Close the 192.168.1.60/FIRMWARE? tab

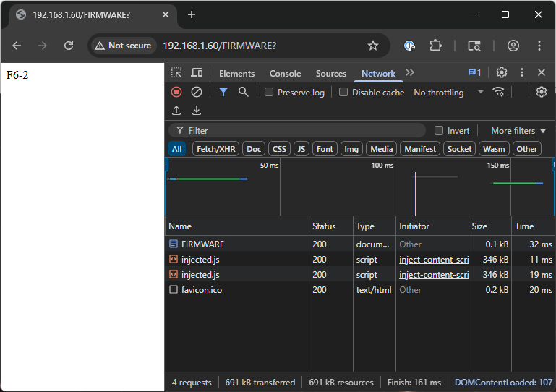click(x=166, y=14)
